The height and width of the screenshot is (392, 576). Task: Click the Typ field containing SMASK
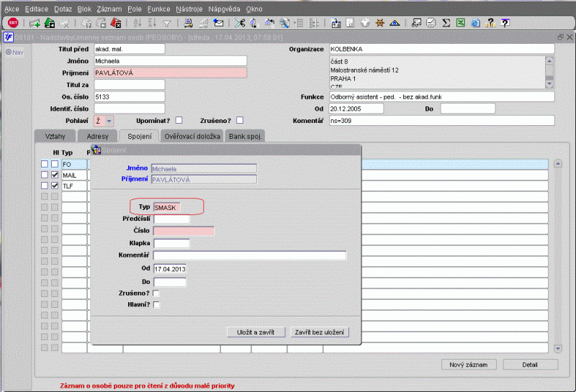pos(167,208)
